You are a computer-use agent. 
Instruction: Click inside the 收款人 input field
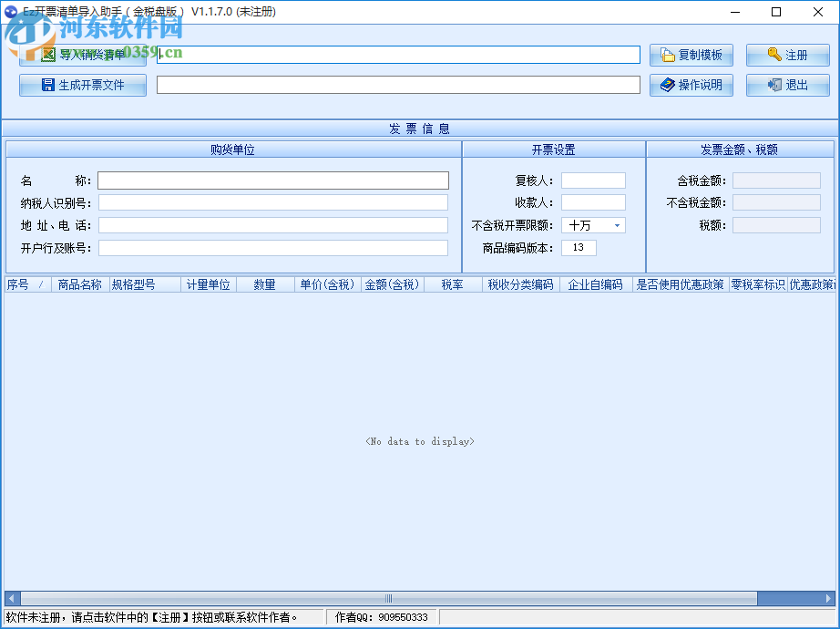click(x=593, y=202)
